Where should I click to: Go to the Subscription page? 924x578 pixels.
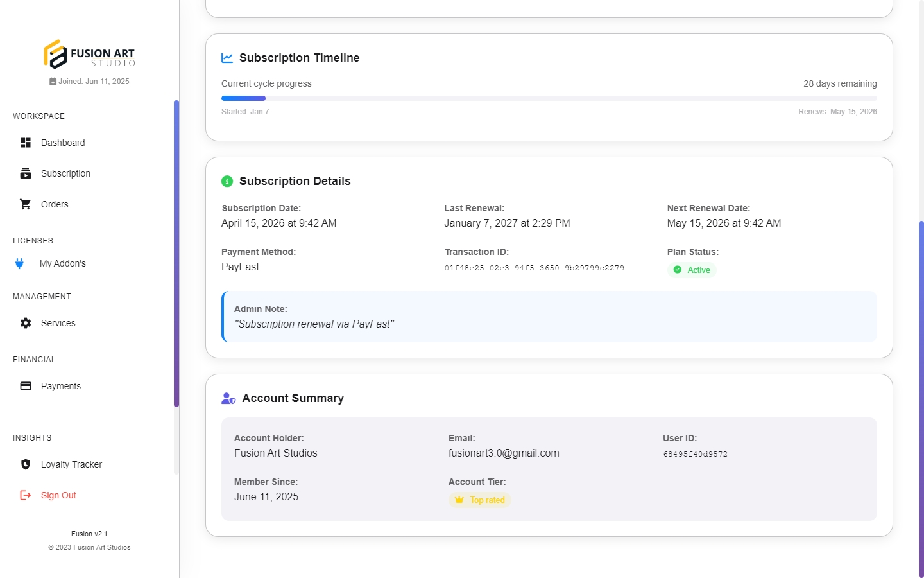click(x=65, y=173)
